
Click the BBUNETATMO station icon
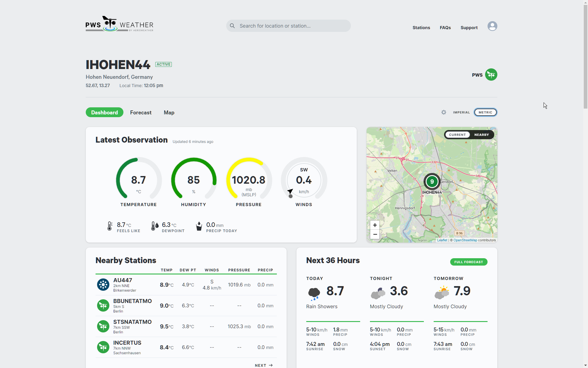point(103,305)
